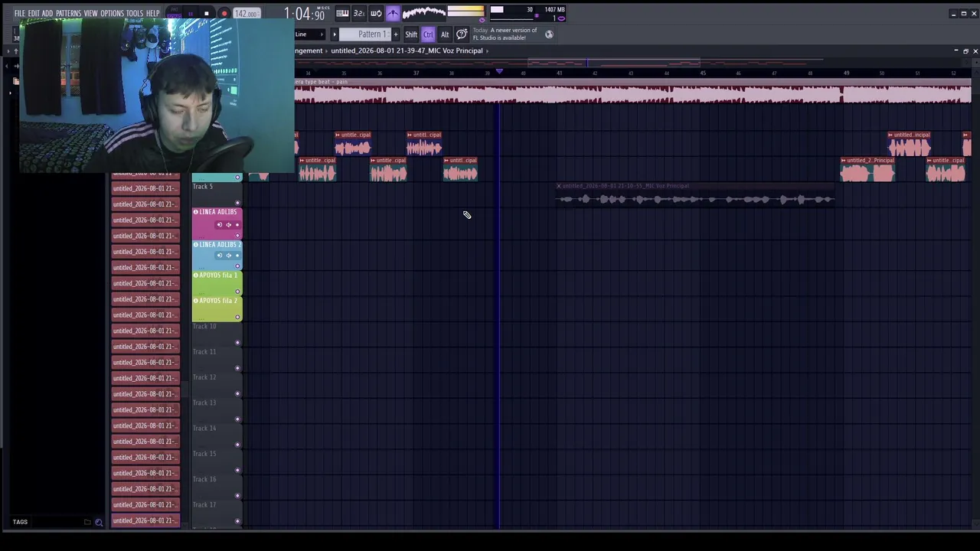The width and height of the screenshot is (980, 551).
Task: Toggle mute dot on APOYOS fila 2 track
Action: [237, 317]
